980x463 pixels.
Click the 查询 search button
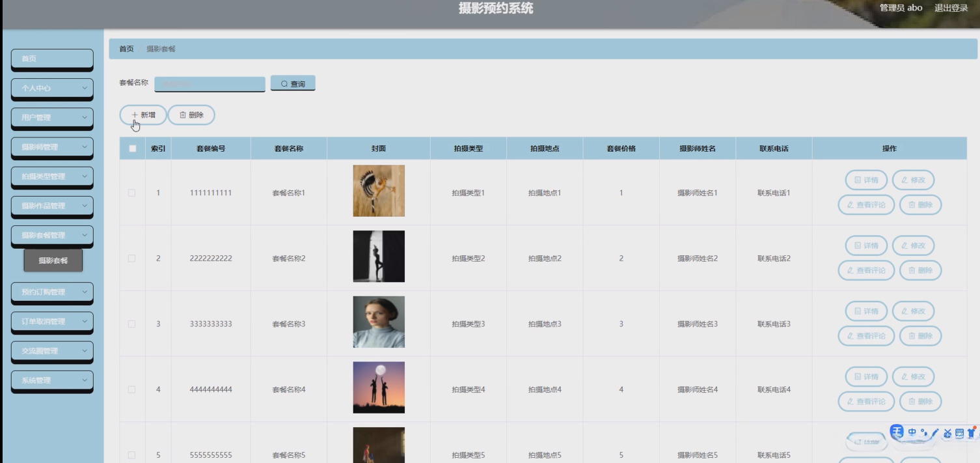coord(293,83)
